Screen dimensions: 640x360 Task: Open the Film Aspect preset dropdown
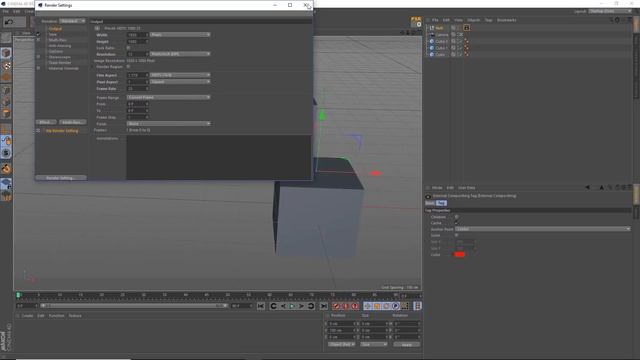[180, 75]
